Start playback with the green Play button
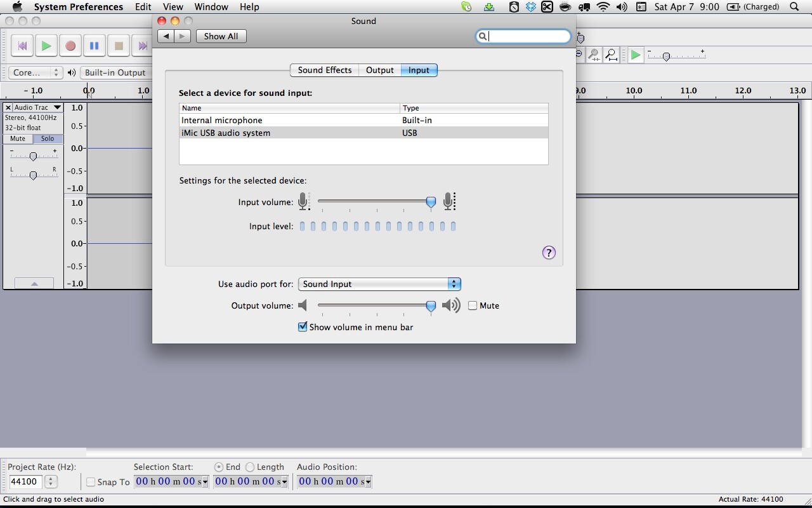Image resolution: width=812 pixels, height=508 pixels. click(46, 46)
